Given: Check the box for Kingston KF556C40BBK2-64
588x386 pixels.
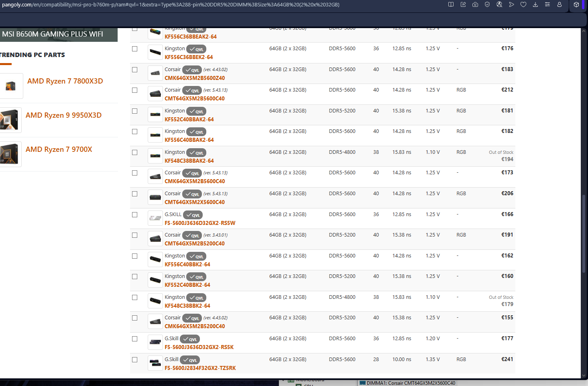Looking at the screenshot, I should point(135,256).
